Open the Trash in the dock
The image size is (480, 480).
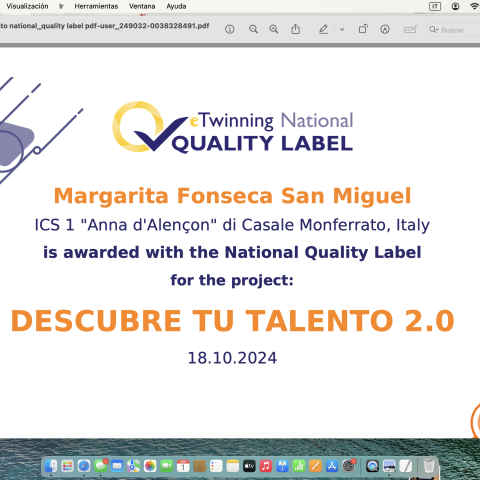pos(429,466)
